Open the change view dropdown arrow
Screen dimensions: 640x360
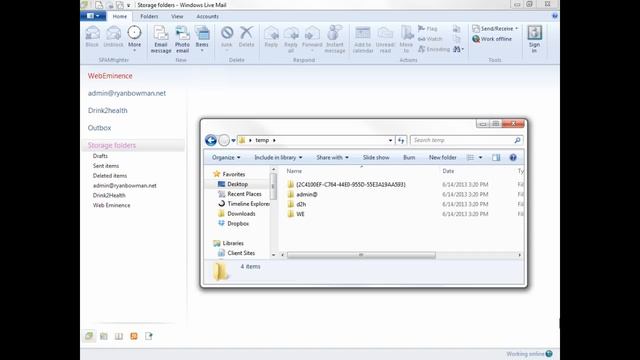click(480, 157)
